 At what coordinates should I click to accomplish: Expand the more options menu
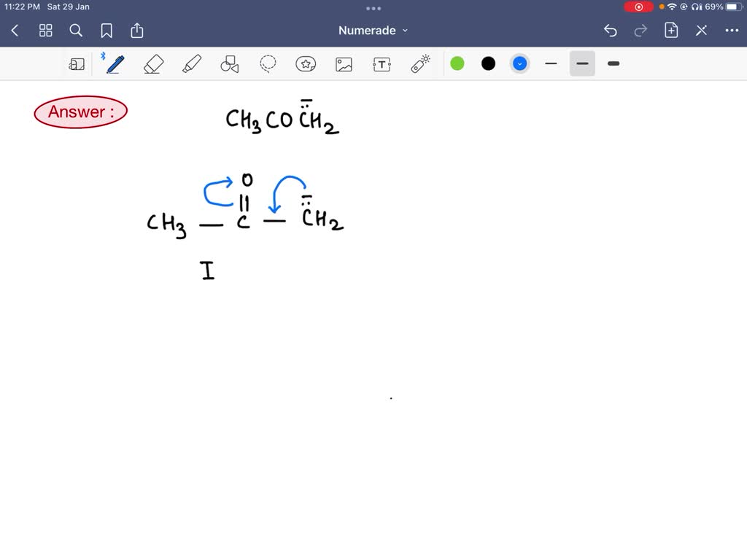732,30
